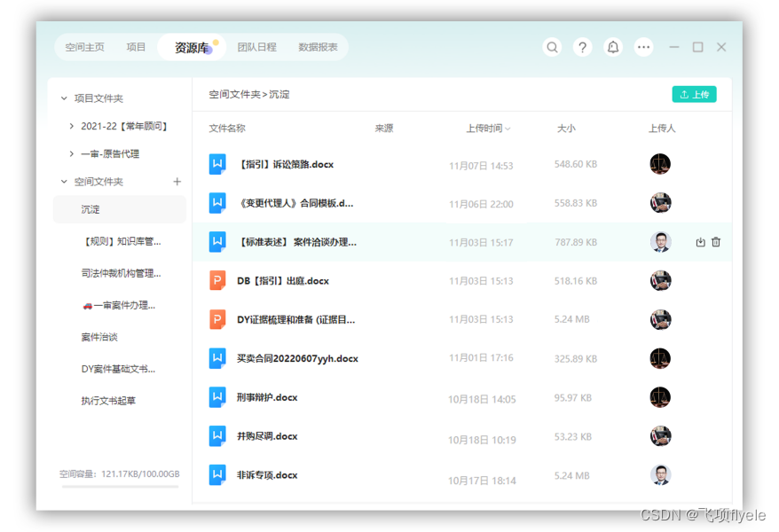Click Word icon of 《变更代理人》合同模板
This screenshot has width=779, height=532.
[217, 203]
